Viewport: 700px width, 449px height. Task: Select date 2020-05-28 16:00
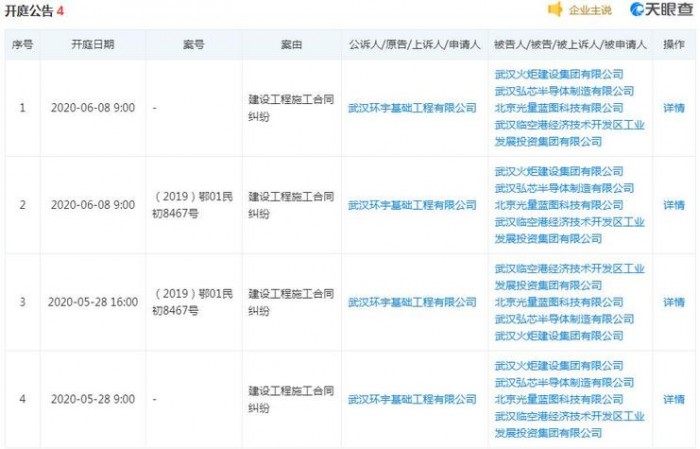pyautogui.click(x=93, y=302)
